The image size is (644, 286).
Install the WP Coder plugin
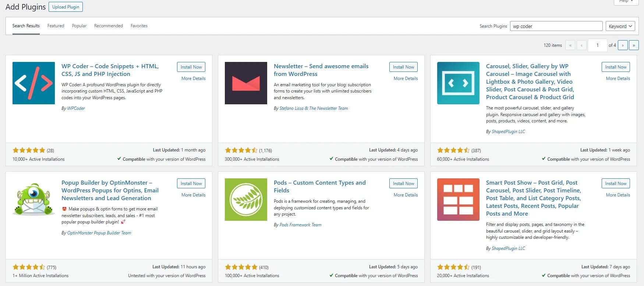click(x=191, y=67)
